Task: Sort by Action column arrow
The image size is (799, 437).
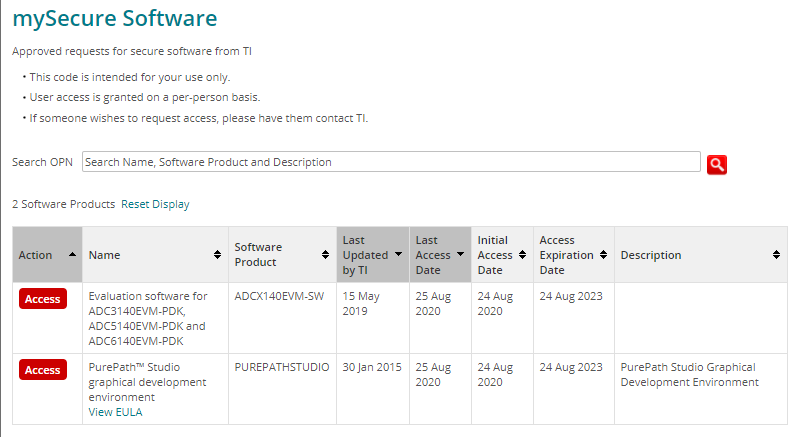Action: [x=72, y=254]
